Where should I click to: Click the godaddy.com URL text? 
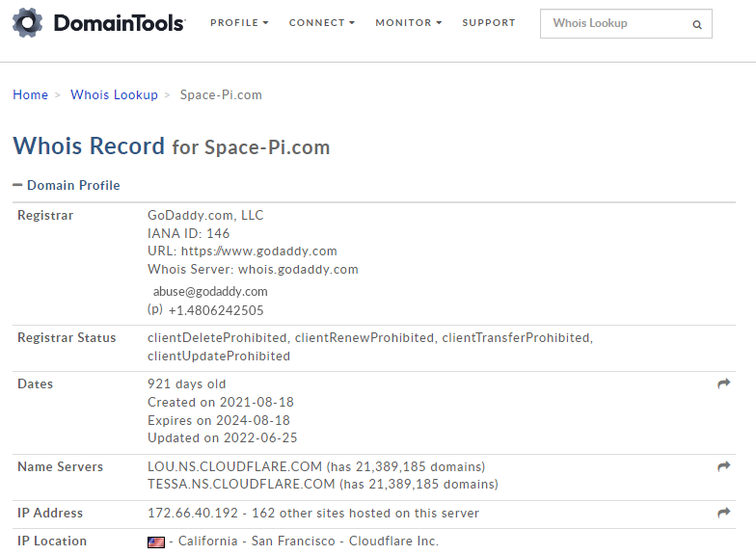[258, 251]
